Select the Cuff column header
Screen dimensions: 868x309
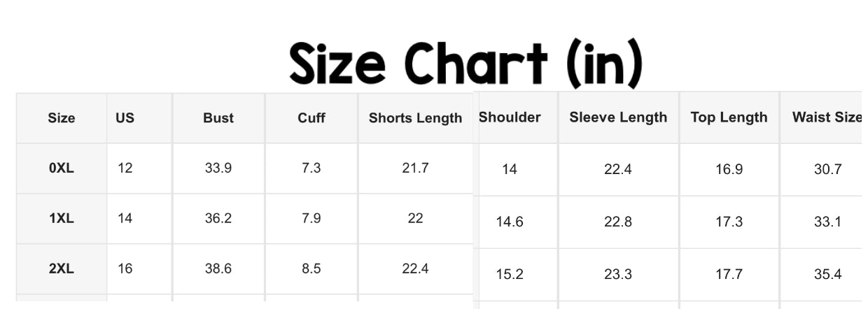pyautogui.click(x=311, y=118)
